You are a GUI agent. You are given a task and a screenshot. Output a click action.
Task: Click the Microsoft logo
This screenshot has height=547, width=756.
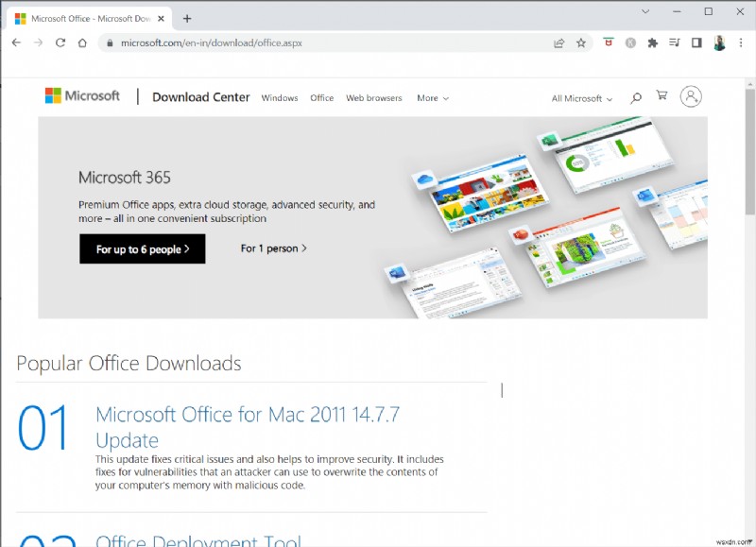coord(83,94)
